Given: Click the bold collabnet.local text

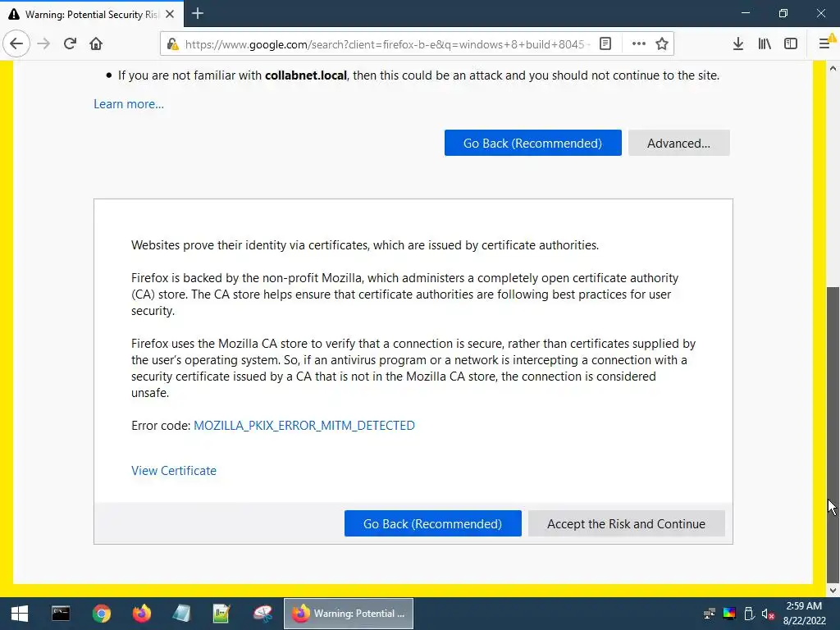Looking at the screenshot, I should (306, 75).
